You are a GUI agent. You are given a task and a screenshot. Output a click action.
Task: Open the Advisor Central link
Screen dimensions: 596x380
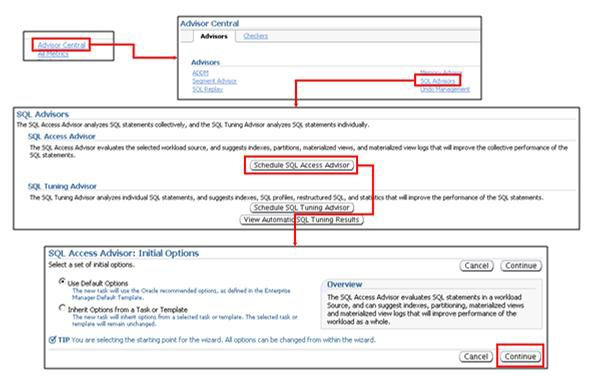62,45
